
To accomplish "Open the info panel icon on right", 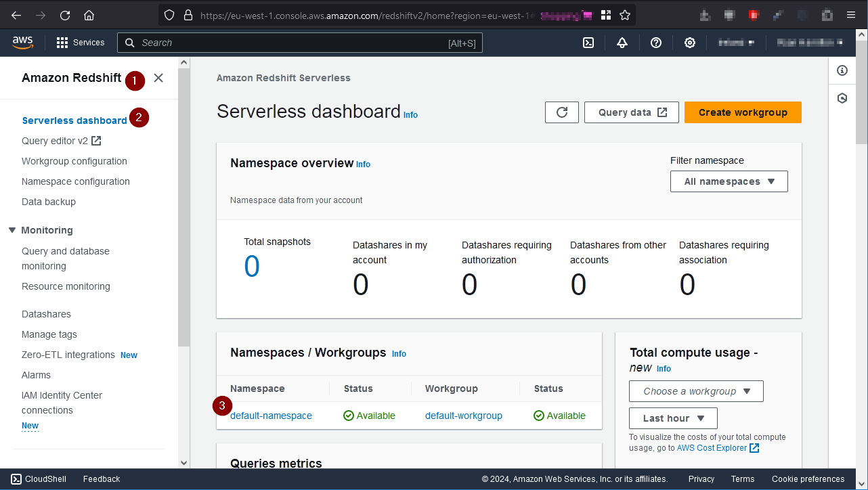I will [x=842, y=70].
